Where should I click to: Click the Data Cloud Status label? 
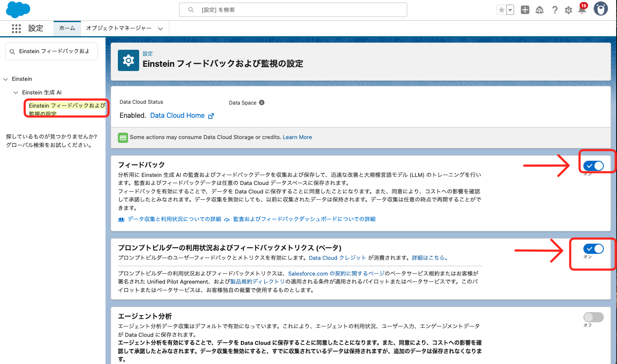click(x=141, y=102)
